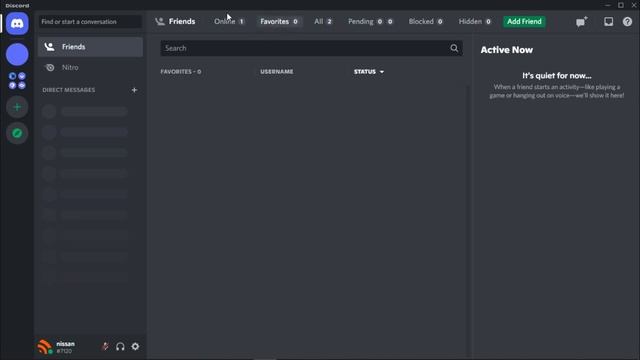Image resolution: width=640 pixels, height=360 pixels.
Task: Open Friends in the sidebar
Action: [x=90, y=47]
